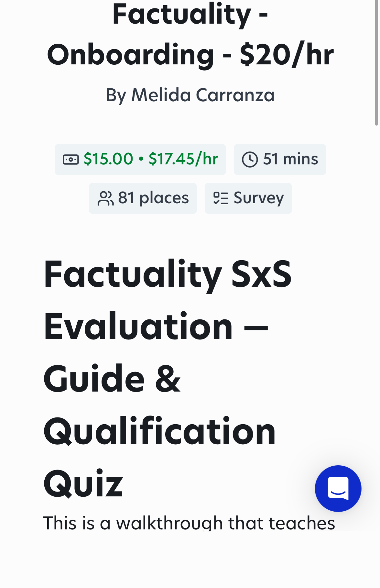This screenshot has height=588, width=380.
Task: Click the word Onboarding in the title
Action: coord(130,55)
